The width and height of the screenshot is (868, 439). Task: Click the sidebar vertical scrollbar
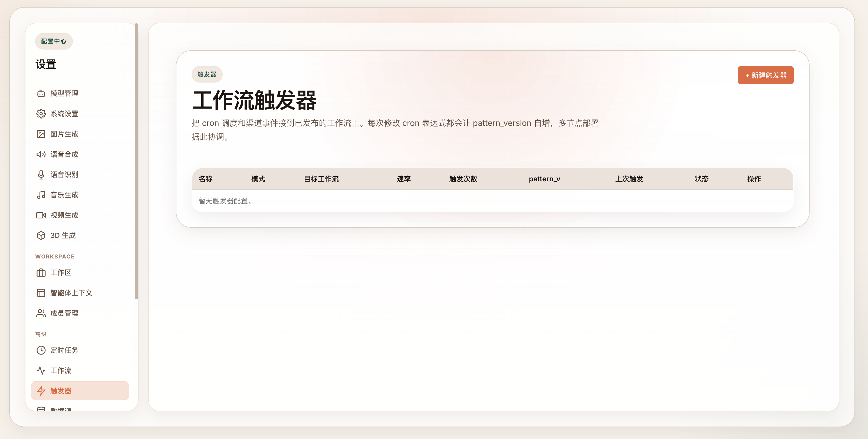coord(136,161)
